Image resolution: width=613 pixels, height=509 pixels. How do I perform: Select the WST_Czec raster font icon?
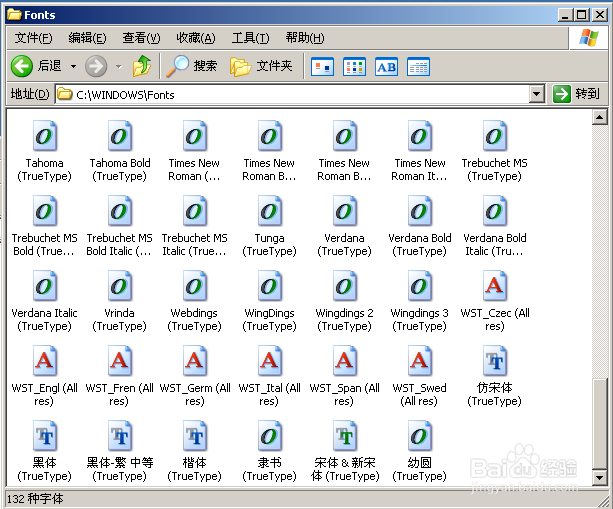pyautogui.click(x=495, y=286)
